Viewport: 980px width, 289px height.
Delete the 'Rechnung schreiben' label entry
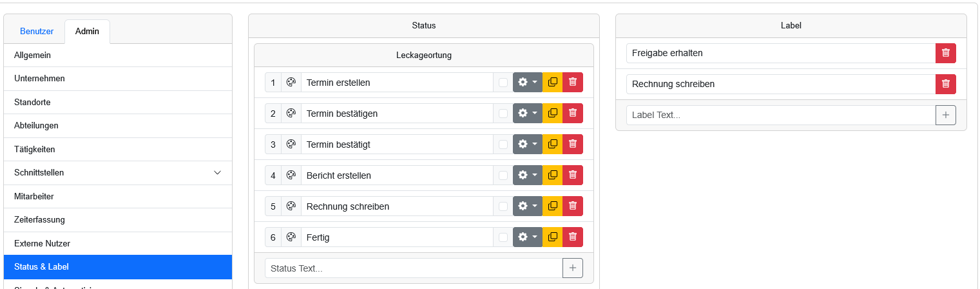click(946, 84)
